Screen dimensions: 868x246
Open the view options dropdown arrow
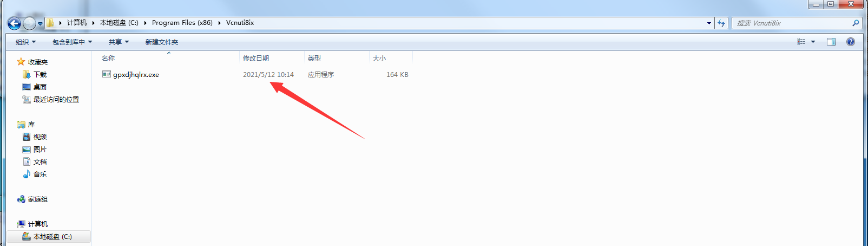(813, 42)
